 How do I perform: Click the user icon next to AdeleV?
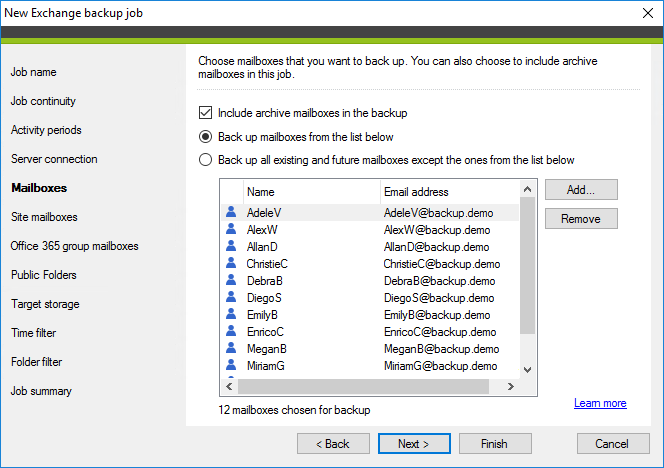tap(231, 212)
